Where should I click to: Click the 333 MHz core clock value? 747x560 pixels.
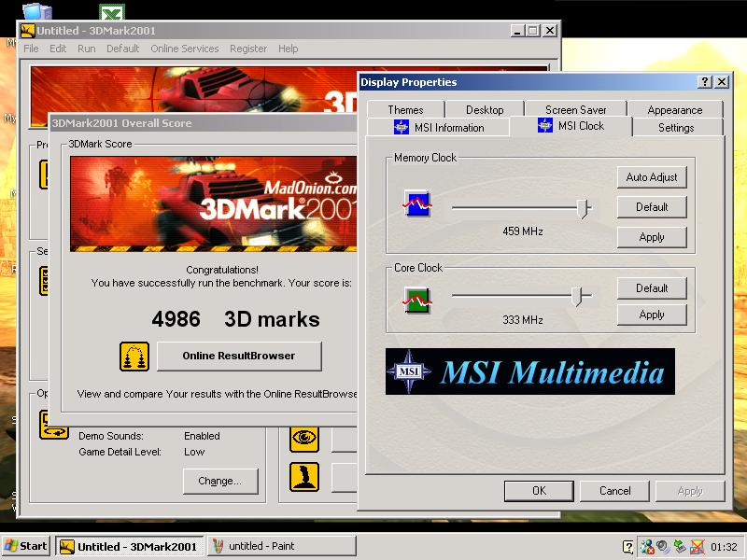523,320
